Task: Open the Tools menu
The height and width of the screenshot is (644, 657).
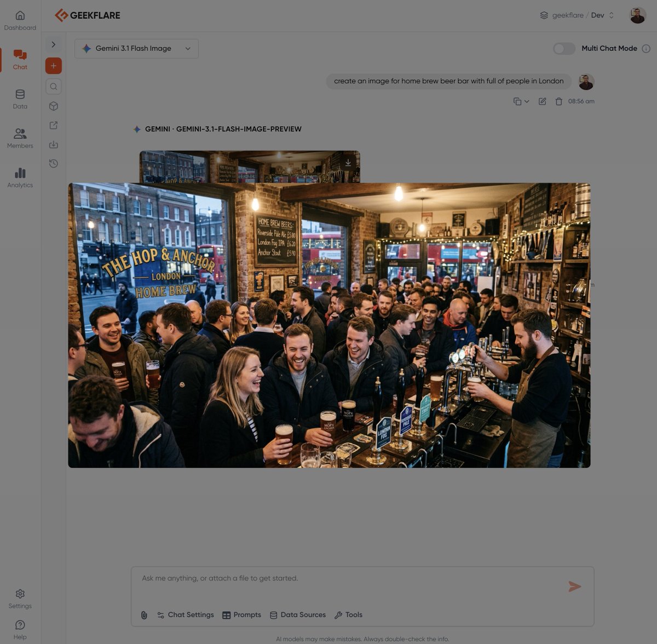Action: 348,615
